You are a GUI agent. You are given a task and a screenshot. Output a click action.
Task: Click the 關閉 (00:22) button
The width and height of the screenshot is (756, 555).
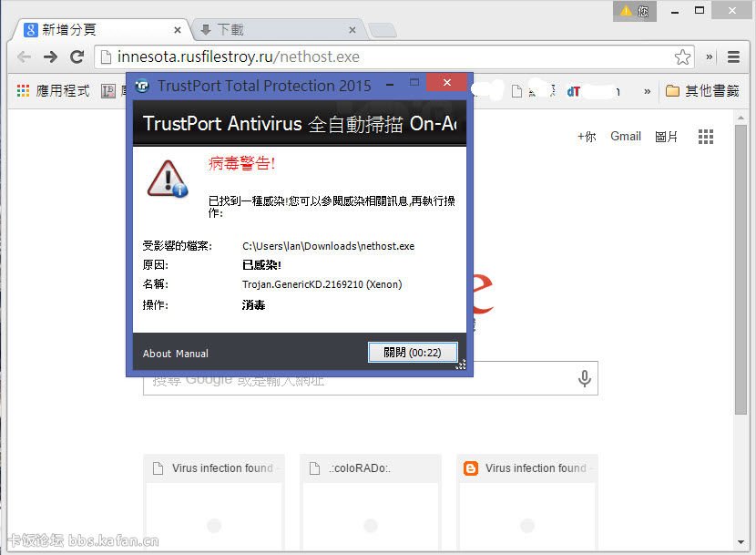tap(413, 353)
